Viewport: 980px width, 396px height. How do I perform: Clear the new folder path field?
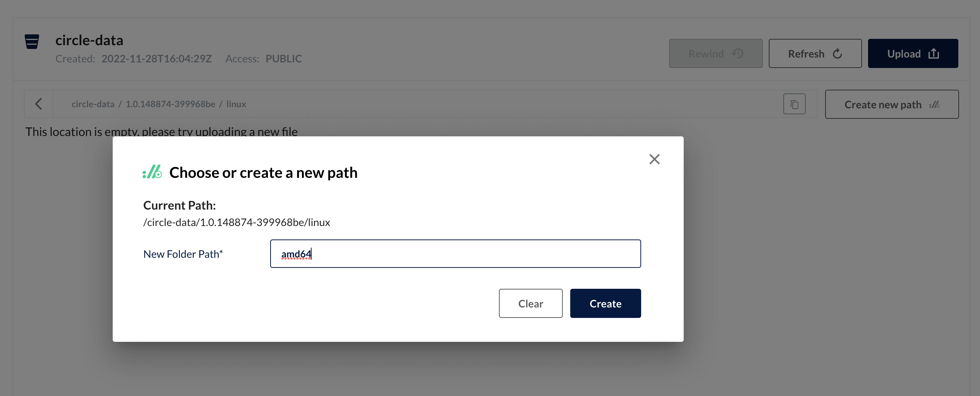click(x=530, y=303)
